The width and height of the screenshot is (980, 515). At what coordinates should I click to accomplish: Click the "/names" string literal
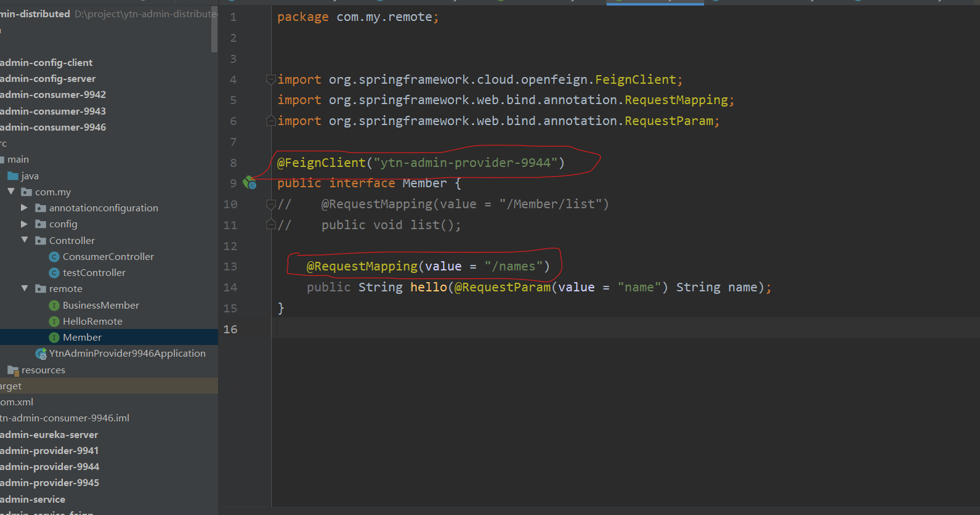pyautogui.click(x=514, y=266)
